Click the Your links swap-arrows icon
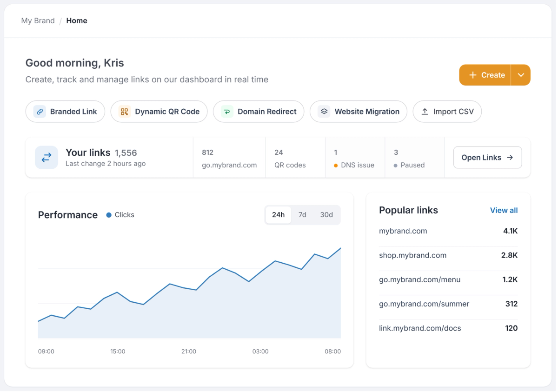 click(x=46, y=158)
